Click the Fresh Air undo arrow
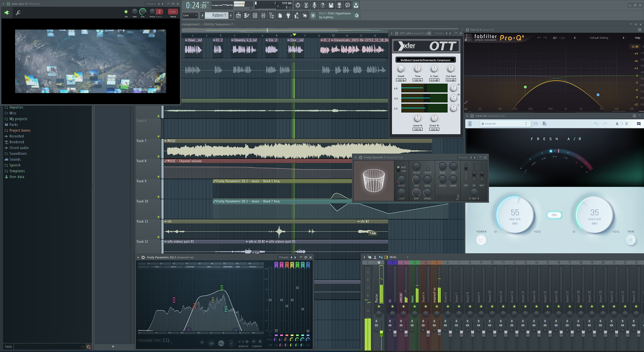 [x=596, y=124]
